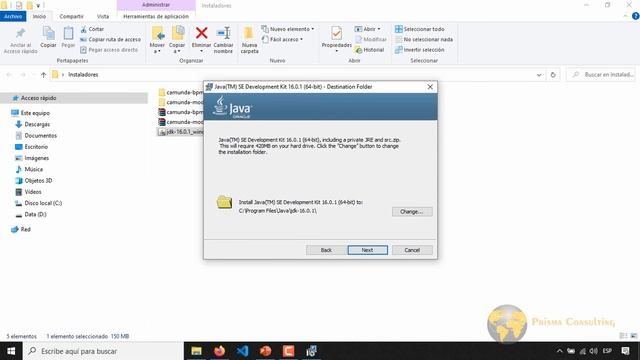Open Música in navigation pane
Image resolution: width=640 pixels, height=360 pixels.
point(29,169)
